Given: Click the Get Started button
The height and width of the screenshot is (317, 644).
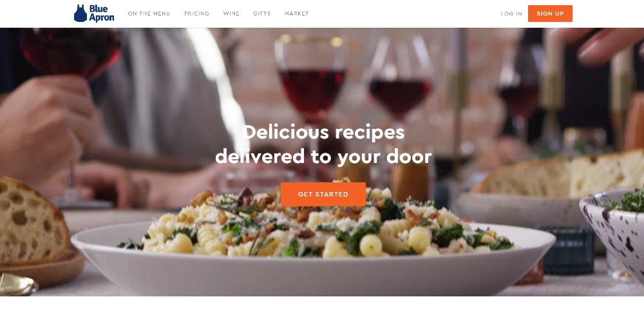Looking at the screenshot, I should [323, 194].
